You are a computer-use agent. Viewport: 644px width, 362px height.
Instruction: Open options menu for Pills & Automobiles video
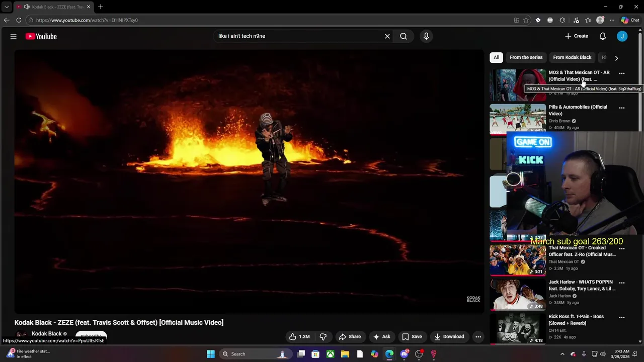pyautogui.click(x=622, y=108)
